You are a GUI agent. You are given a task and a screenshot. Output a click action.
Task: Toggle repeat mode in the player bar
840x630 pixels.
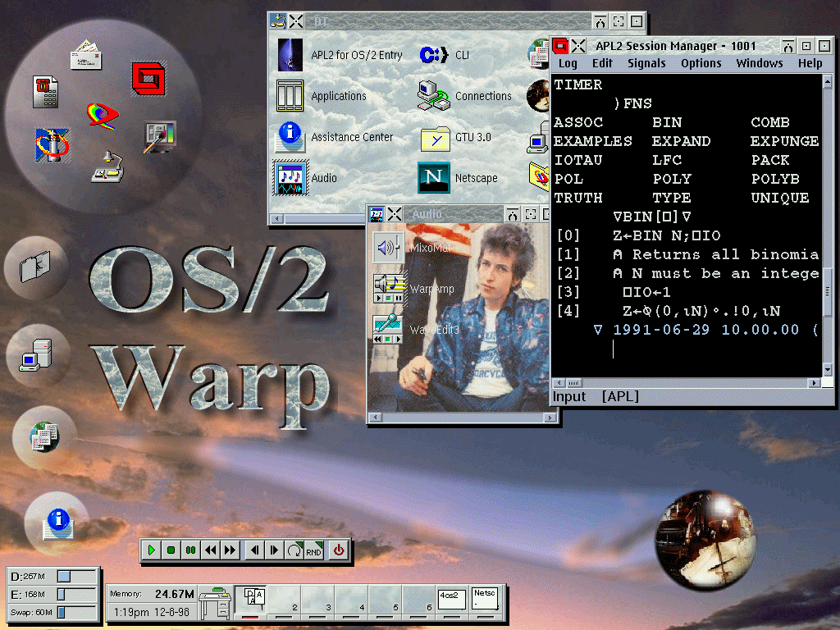coord(294,550)
